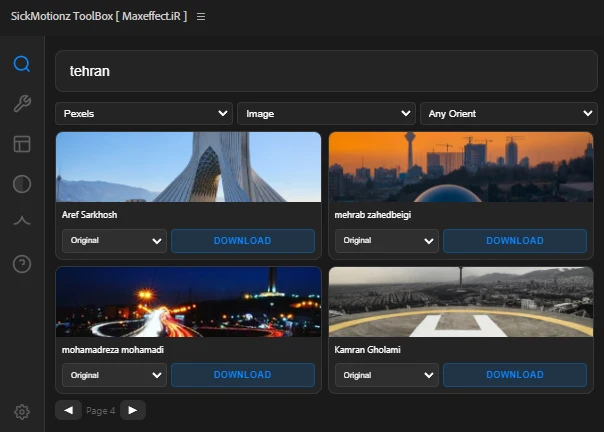604x432 pixels.
Task: Click the helipad city view thumbnail
Action: (461, 302)
